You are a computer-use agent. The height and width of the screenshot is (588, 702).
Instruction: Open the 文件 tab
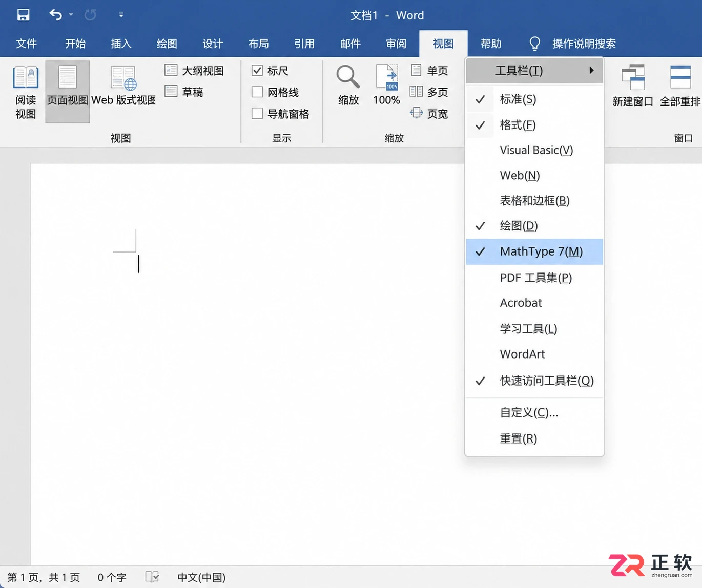[x=27, y=44]
